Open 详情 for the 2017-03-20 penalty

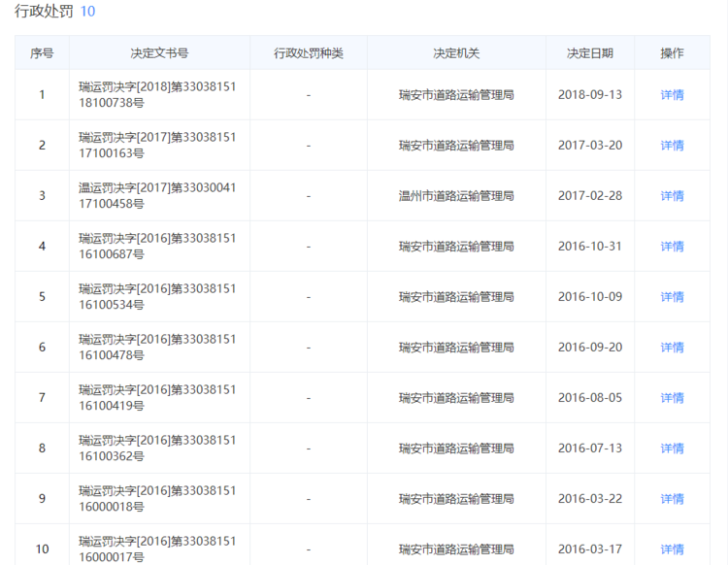672,146
